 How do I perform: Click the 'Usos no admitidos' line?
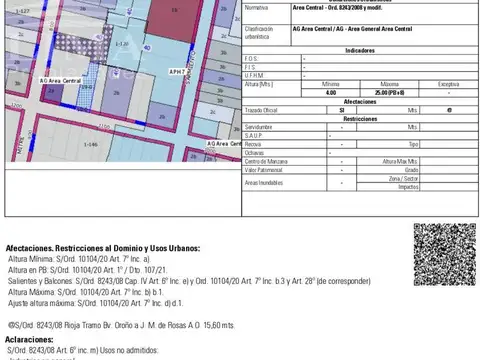[x=83, y=350]
